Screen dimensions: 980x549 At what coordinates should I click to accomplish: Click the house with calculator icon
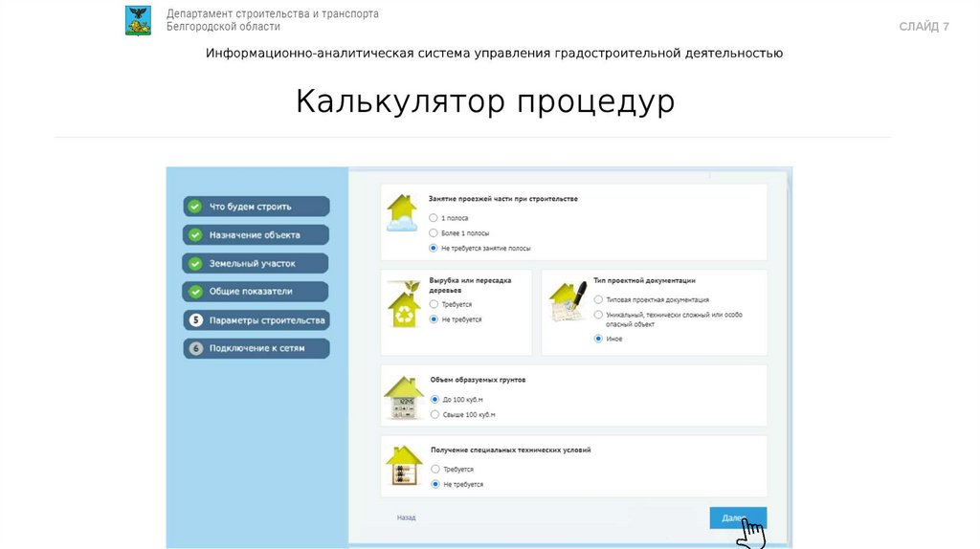[x=403, y=397]
